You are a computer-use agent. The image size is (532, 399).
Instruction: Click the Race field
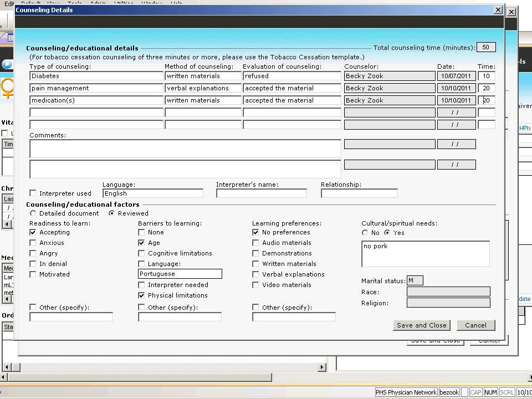click(448, 291)
